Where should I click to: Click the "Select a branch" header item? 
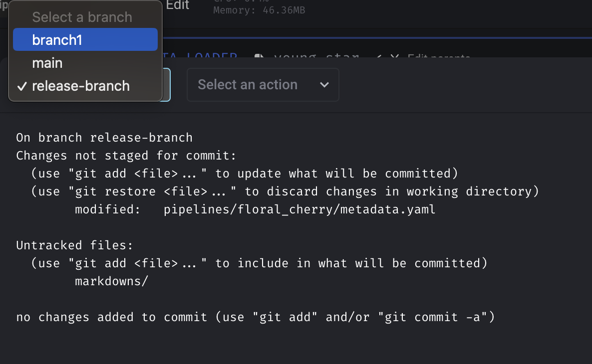coord(82,17)
